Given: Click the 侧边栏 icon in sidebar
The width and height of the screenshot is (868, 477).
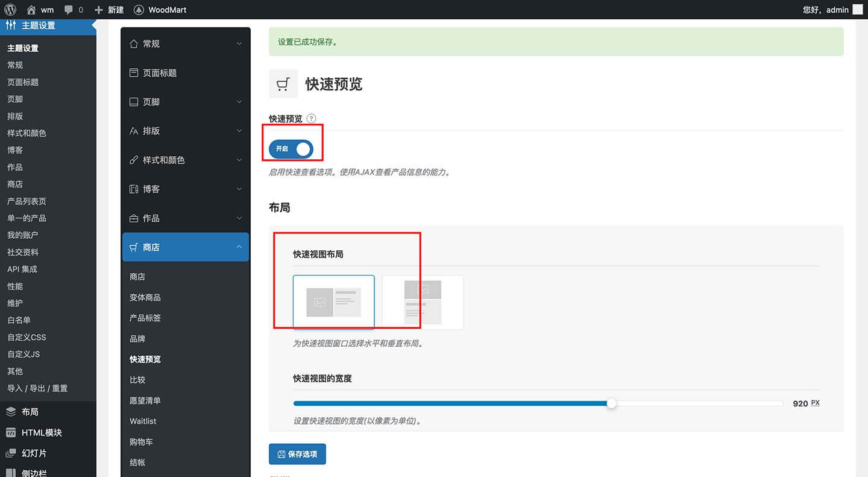Looking at the screenshot, I should coord(11,473).
